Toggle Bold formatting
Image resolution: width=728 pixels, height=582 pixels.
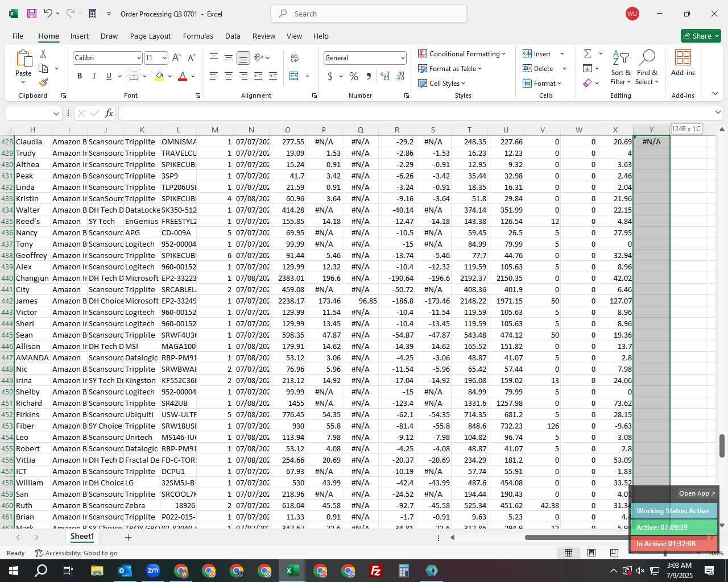coord(80,76)
